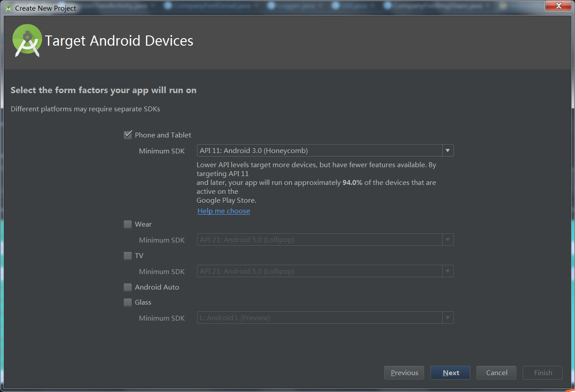Click 'Different platforms may require separate SDKs' text
575x392 pixels.
click(85, 109)
